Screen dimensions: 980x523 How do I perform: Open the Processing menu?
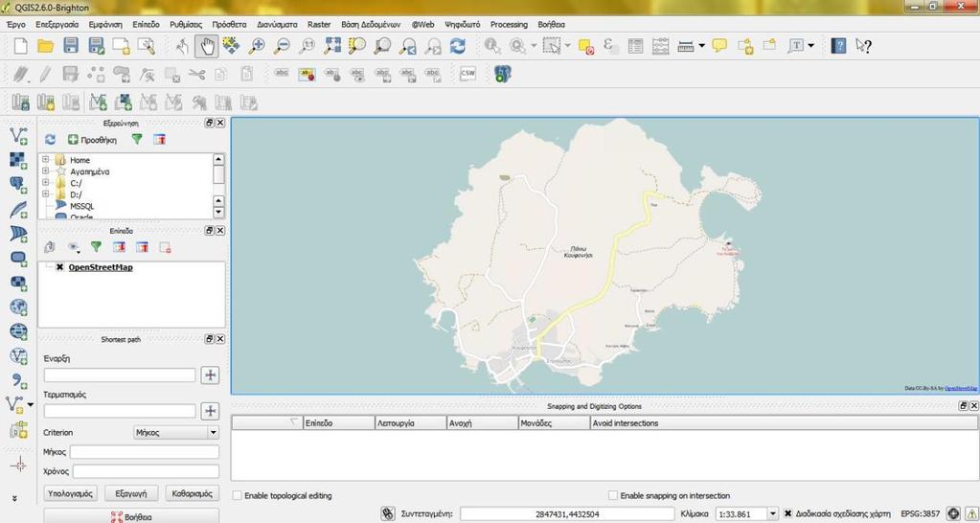point(509,24)
